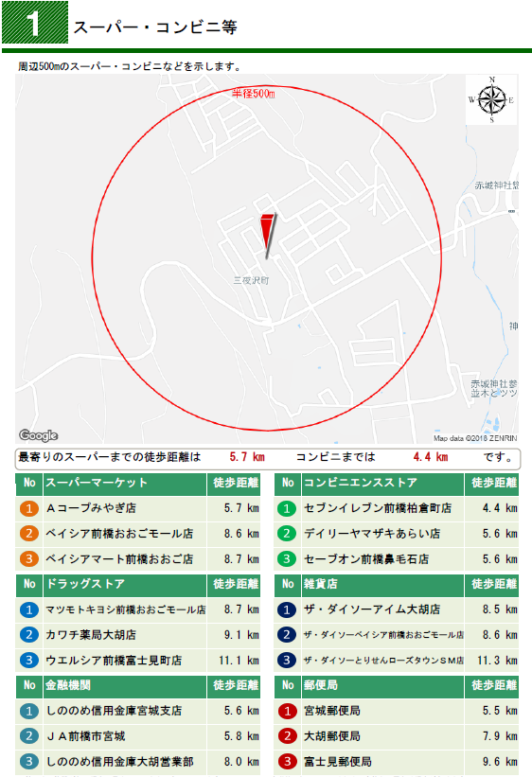Viewport: 532px width, 777px height.
Task: Click the セブンイレブン前橋柏倉町店 entry
Action: click(378, 508)
